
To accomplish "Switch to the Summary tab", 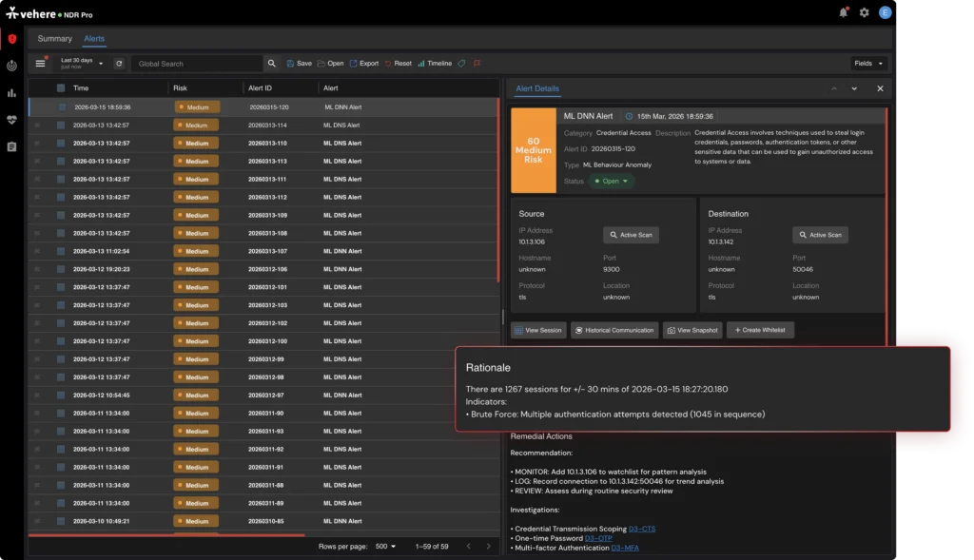I will [x=54, y=39].
